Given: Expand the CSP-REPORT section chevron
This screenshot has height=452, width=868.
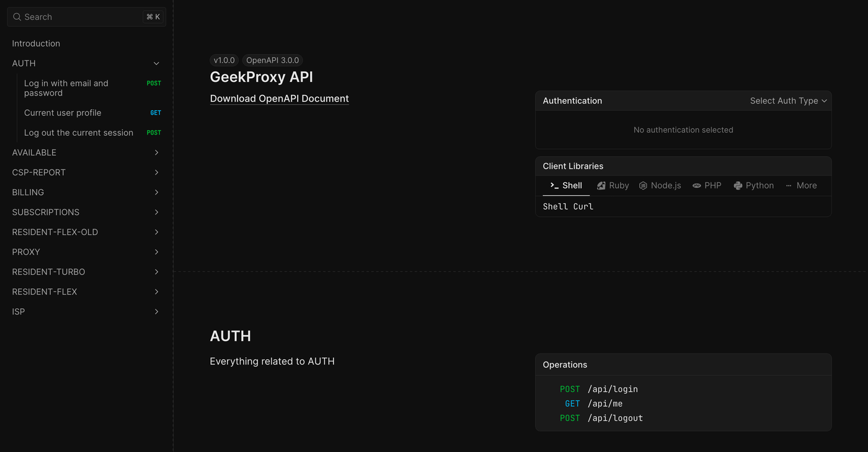Looking at the screenshot, I should (156, 172).
